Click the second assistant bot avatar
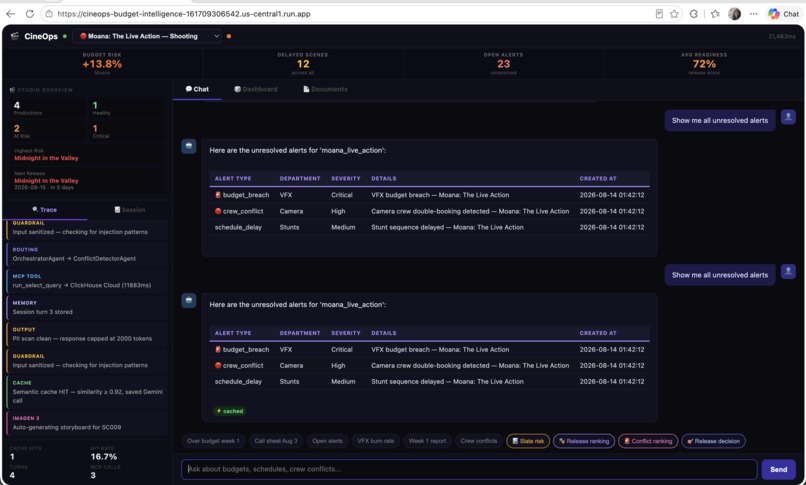This screenshot has height=485, width=806. (189, 301)
